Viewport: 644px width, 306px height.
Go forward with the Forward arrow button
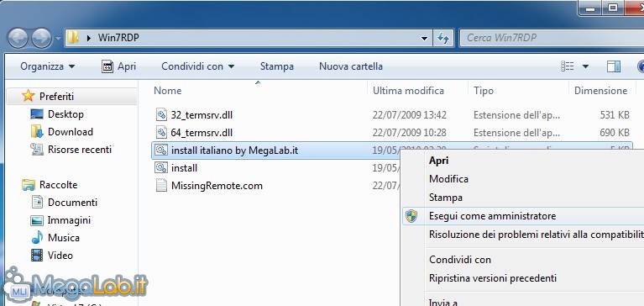[x=41, y=39]
